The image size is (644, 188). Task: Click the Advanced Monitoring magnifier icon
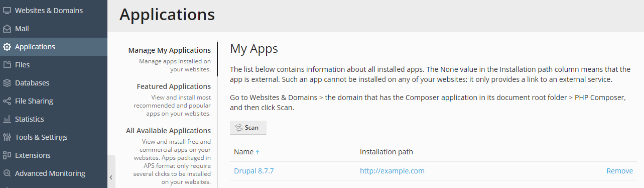(x=7, y=173)
